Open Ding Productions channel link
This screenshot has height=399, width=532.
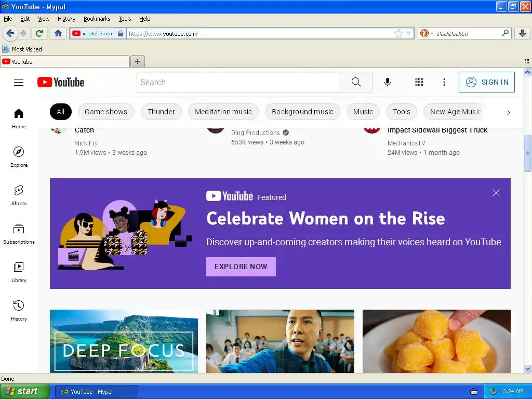point(256,132)
